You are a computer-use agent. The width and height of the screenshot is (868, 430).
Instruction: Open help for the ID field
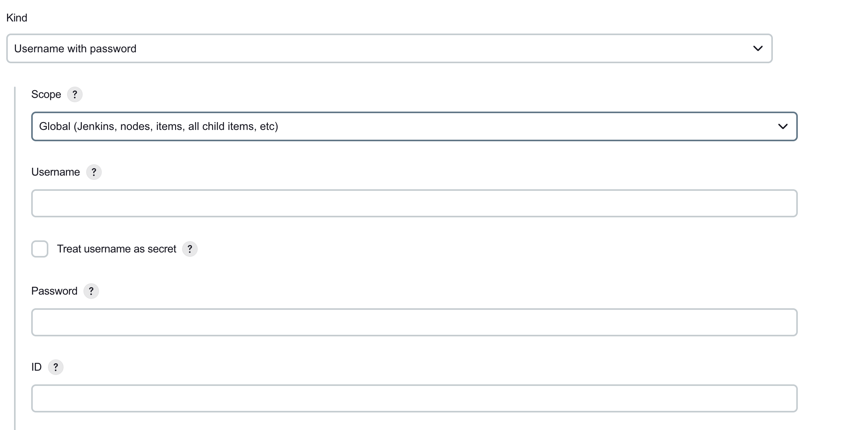click(x=55, y=367)
